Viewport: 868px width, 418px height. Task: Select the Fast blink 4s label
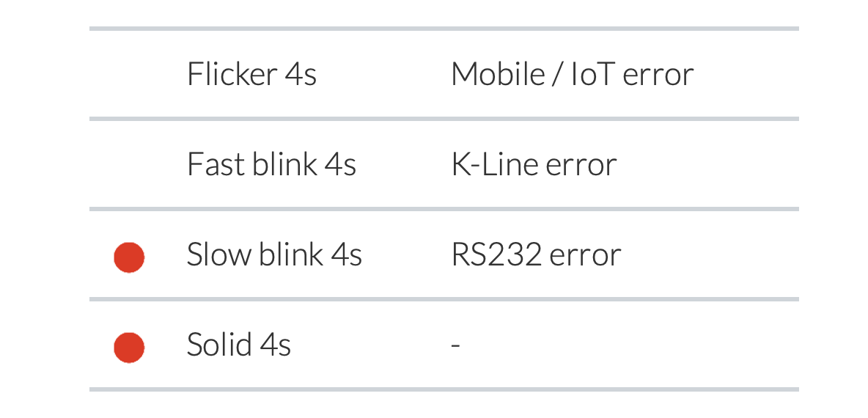pos(271,164)
